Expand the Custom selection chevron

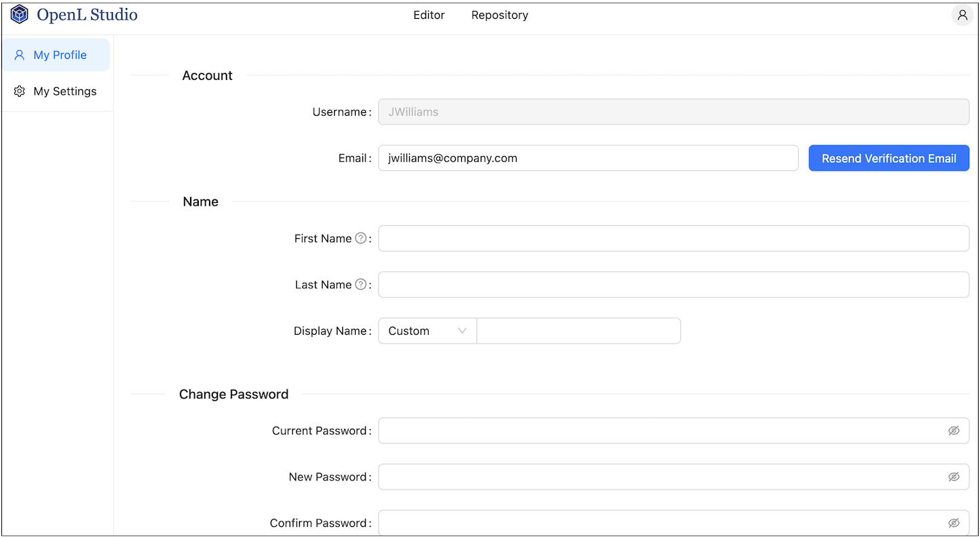463,331
